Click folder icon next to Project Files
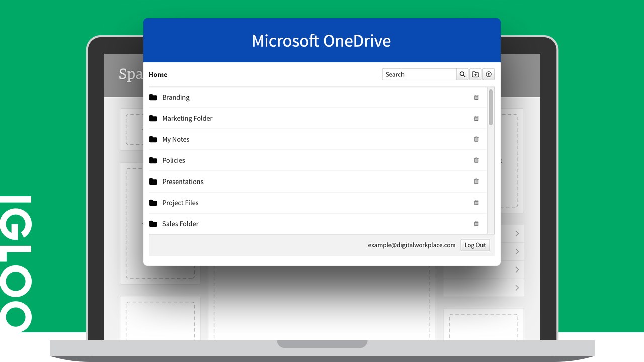644x362 pixels. (x=153, y=203)
